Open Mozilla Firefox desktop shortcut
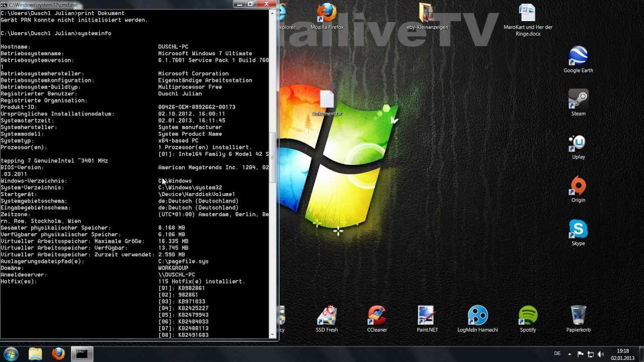644x362 pixels. 327,17
